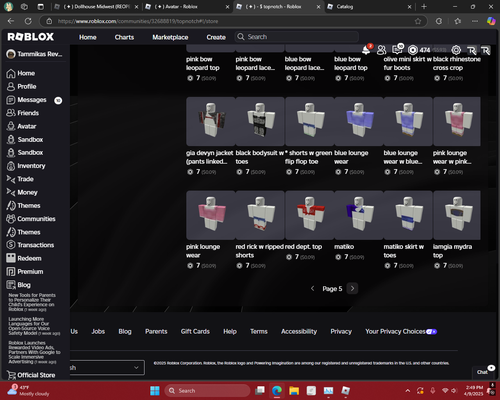Click Home icon in left sidebar
This screenshot has width=500, height=400.
click(11, 73)
